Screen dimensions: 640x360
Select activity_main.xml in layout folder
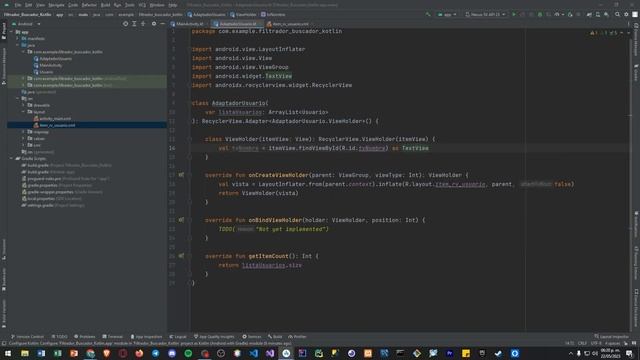pos(55,119)
